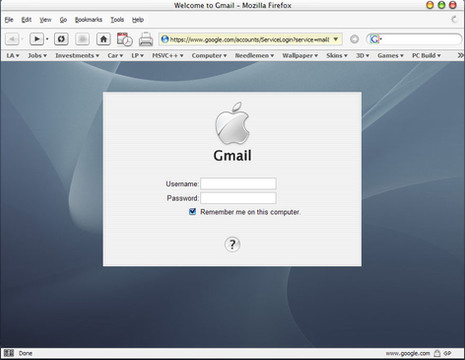
Task: Open the Edit menu
Action: click(x=26, y=20)
